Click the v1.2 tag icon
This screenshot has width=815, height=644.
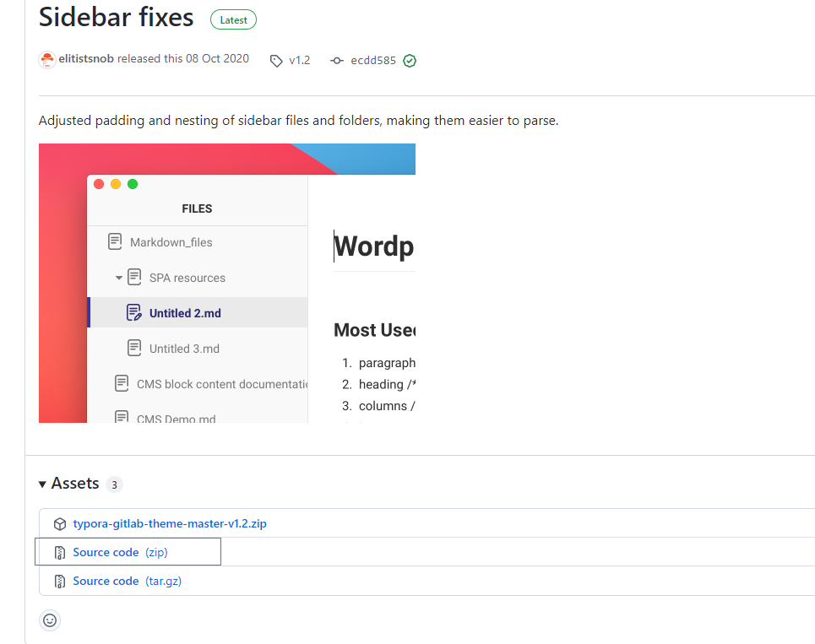[276, 61]
